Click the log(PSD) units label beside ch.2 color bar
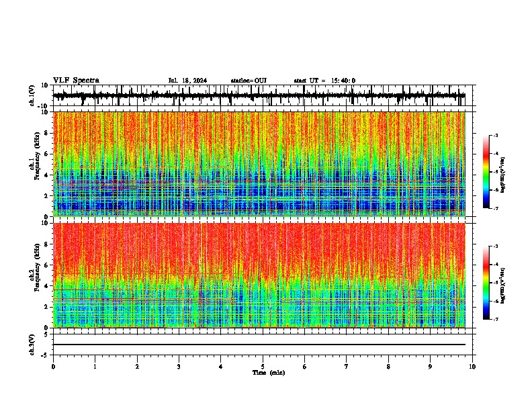 tap(503, 285)
